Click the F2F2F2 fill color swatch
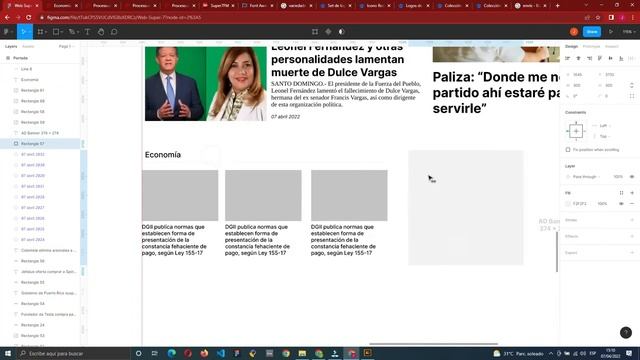 [x=568, y=203]
